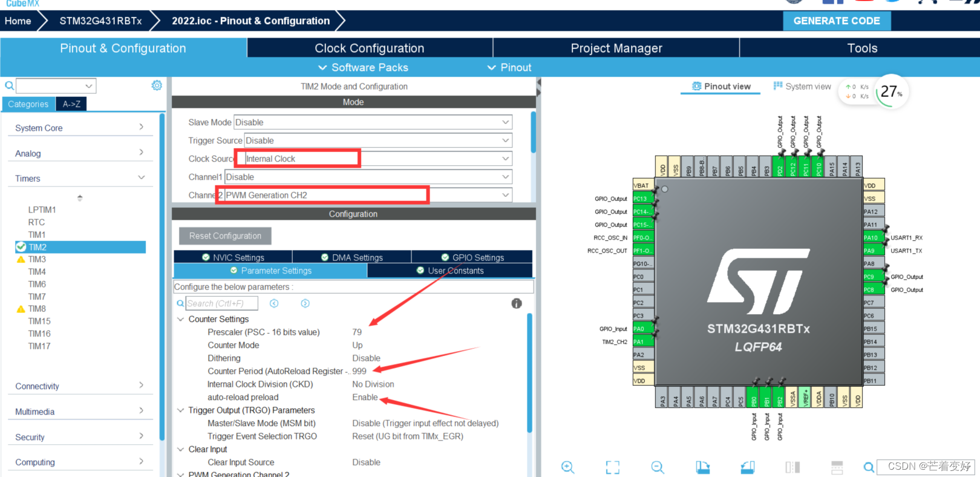Open the DMA Settings tab
The width and height of the screenshot is (980, 477).
point(352,257)
